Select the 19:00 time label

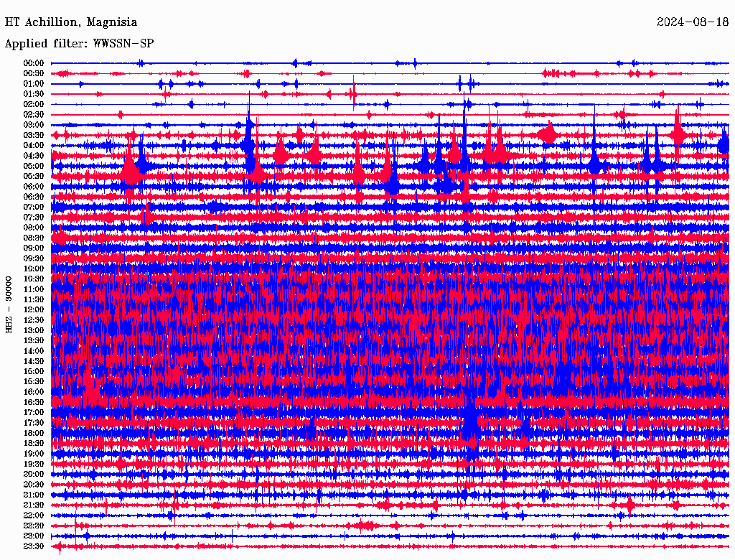pos(33,454)
